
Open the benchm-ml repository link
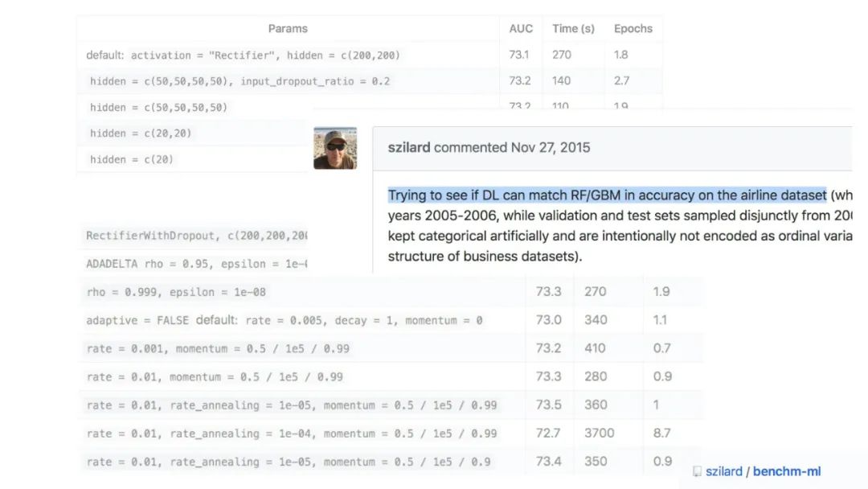(x=786, y=471)
